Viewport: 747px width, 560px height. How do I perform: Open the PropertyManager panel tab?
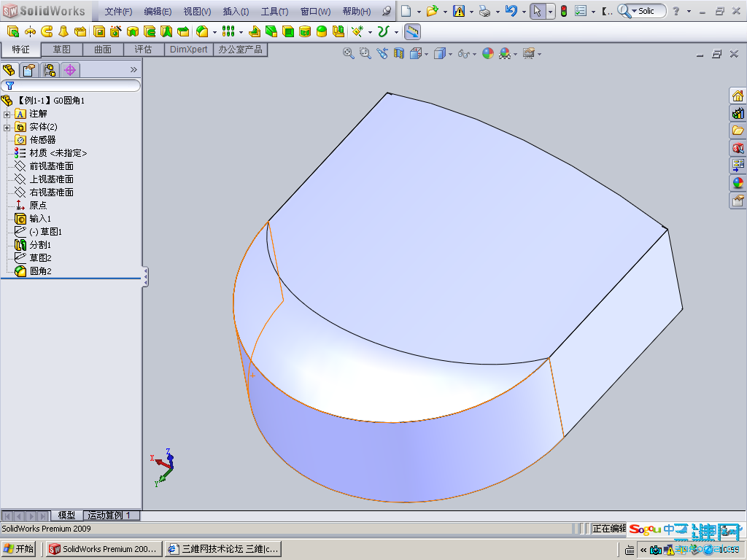(29, 71)
